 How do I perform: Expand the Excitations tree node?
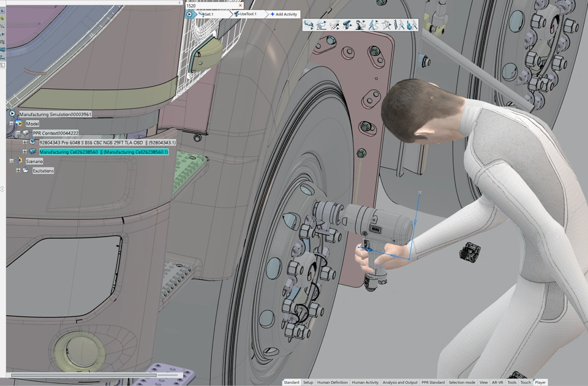pos(18,170)
